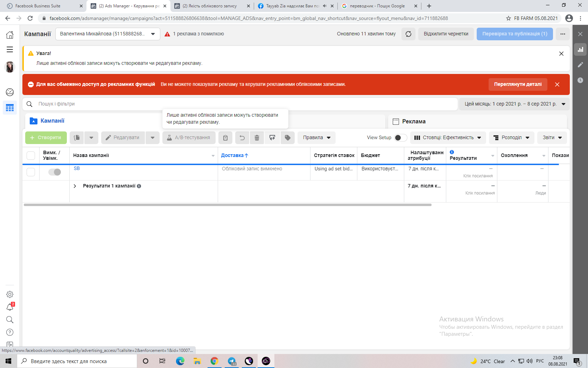Screen dimensions: 588x368
Task: Open the charts icon in right panel
Action: [x=580, y=49]
